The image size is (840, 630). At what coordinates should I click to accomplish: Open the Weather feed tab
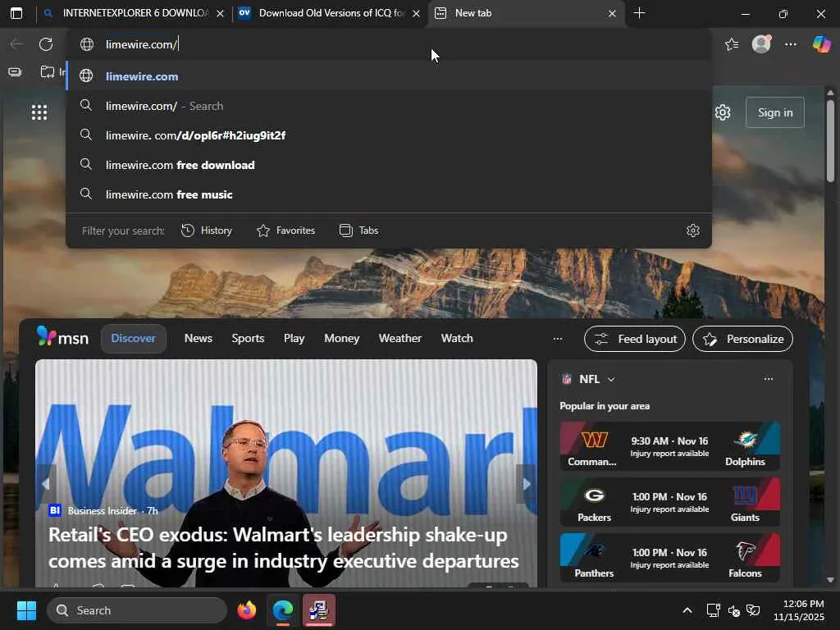[x=399, y=339]
